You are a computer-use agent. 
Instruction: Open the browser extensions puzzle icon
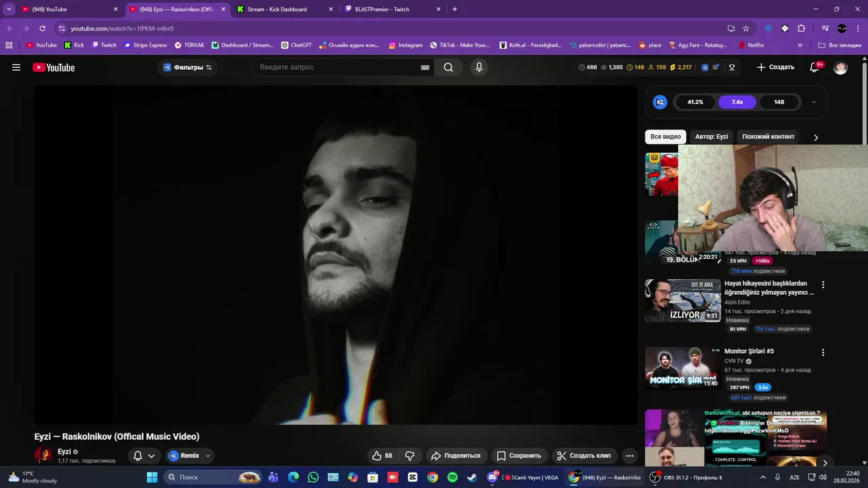[x=802, y=28]
